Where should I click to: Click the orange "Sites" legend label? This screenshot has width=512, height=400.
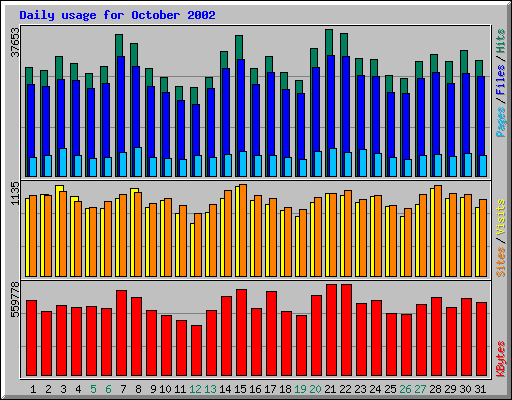point(501,262)
